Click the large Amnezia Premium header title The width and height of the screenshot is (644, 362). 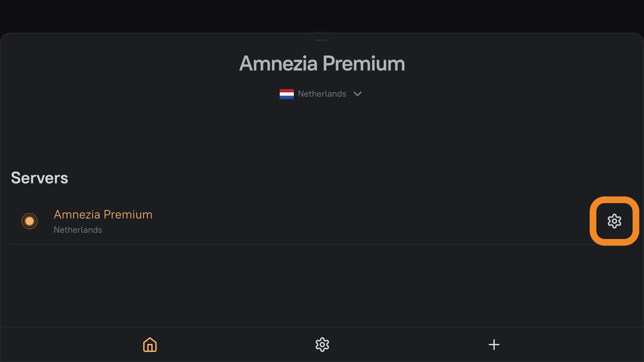click(322, 64)
